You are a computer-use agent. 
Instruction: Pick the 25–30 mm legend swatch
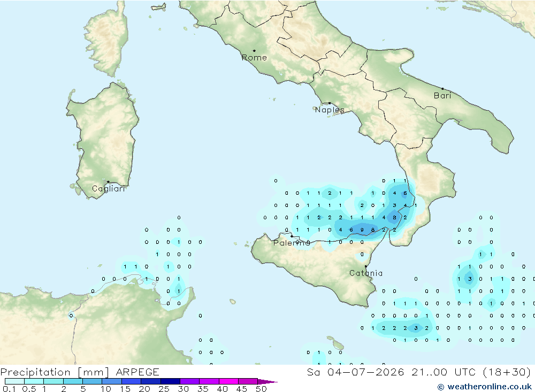(170, 381)
